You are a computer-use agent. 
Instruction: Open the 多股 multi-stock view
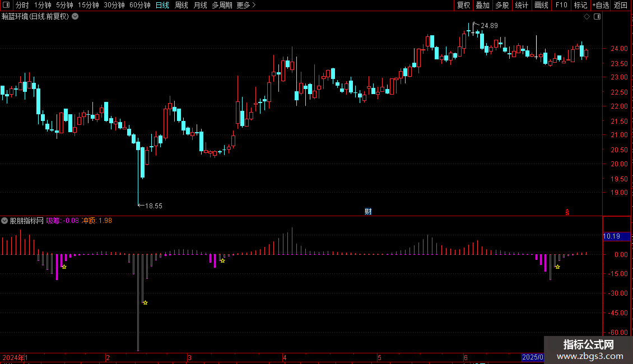pos(502,5)
